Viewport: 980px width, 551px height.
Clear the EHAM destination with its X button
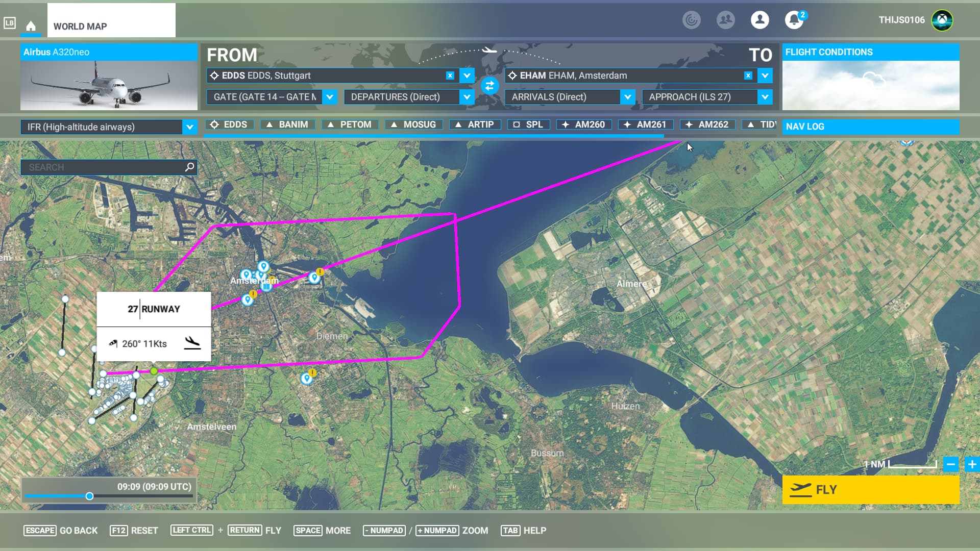(748, 76)
